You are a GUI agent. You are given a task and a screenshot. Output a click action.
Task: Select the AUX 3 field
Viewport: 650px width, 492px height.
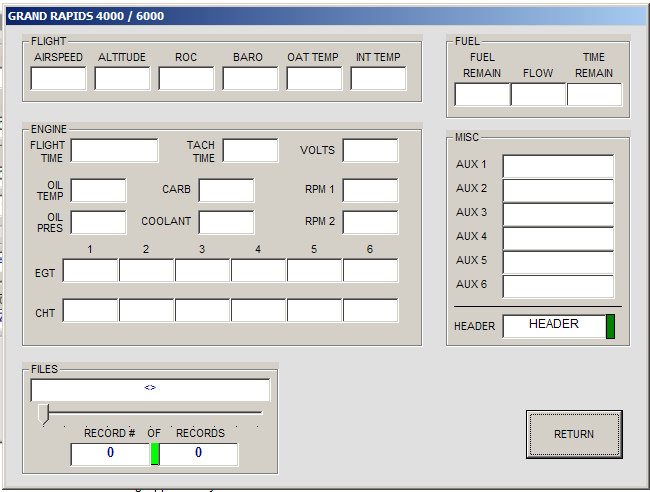[558, 214]
